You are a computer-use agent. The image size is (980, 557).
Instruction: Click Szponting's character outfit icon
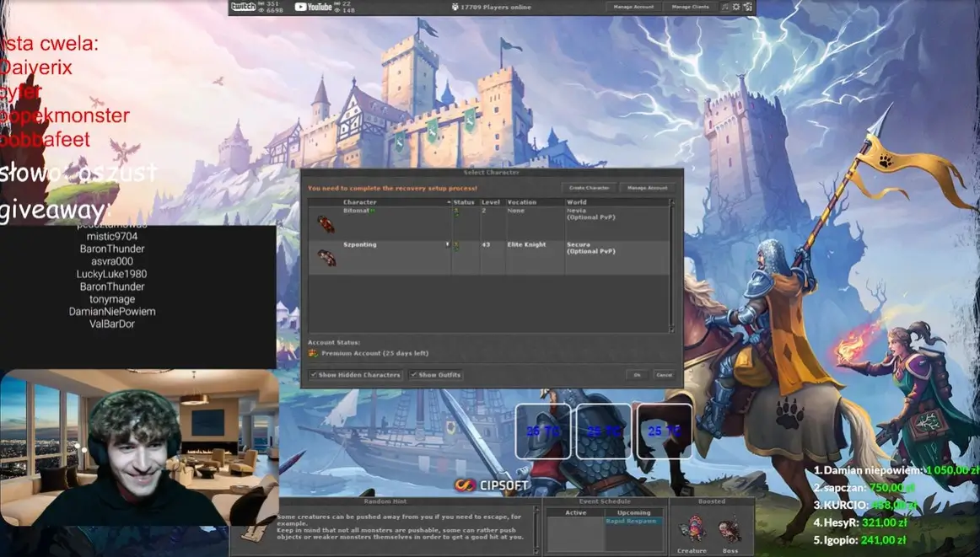click(x=326, y=257)
